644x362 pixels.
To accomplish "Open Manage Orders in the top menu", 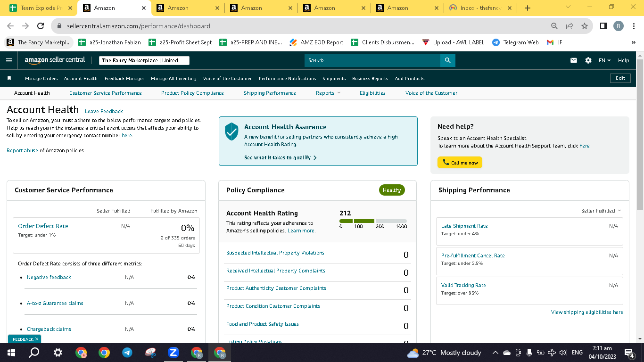I will click(41, 78).
